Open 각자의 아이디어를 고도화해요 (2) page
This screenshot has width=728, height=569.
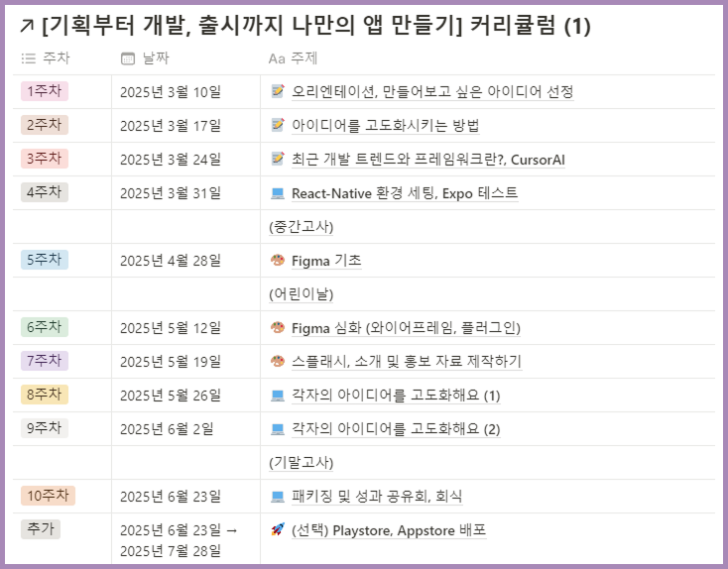[396, 429]
